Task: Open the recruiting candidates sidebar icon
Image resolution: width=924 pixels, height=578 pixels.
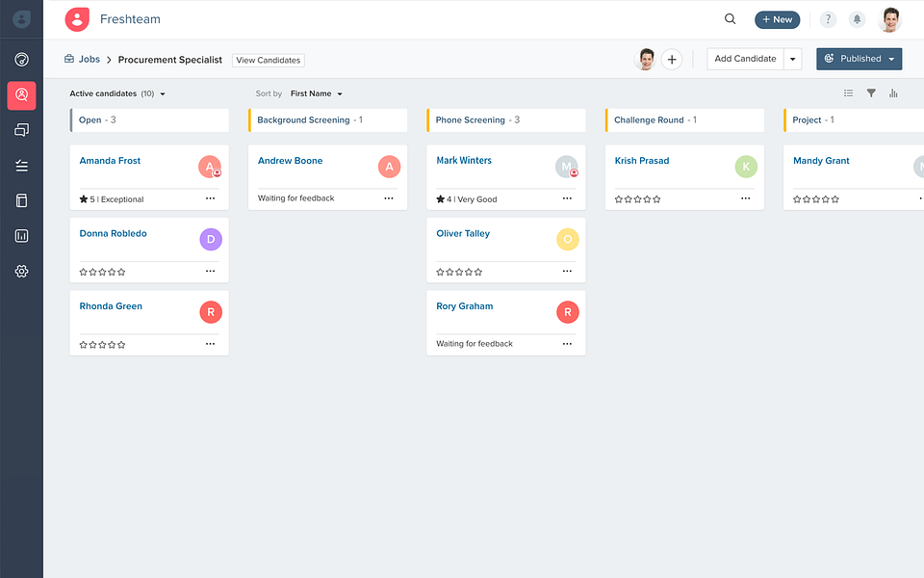Action: 21,95
